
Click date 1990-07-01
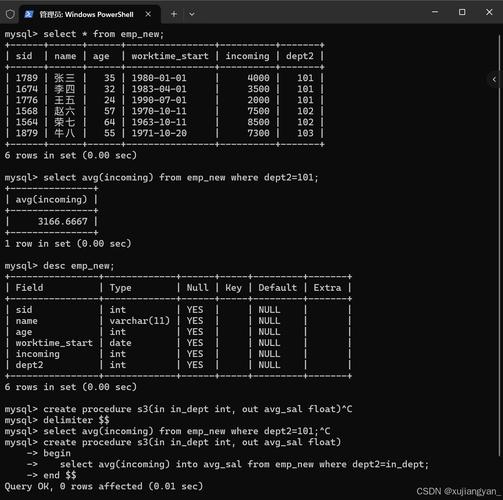(159, 100)
